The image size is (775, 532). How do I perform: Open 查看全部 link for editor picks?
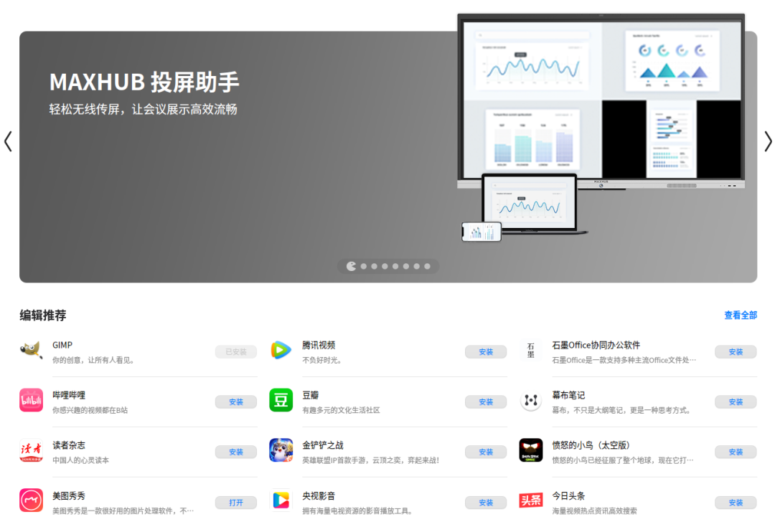(741, 315)
